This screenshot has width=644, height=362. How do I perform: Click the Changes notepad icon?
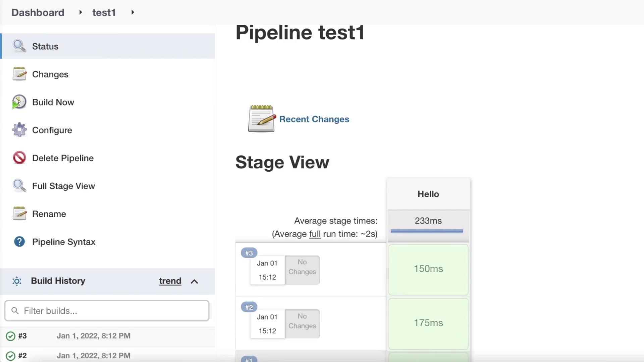coord(19,74)
